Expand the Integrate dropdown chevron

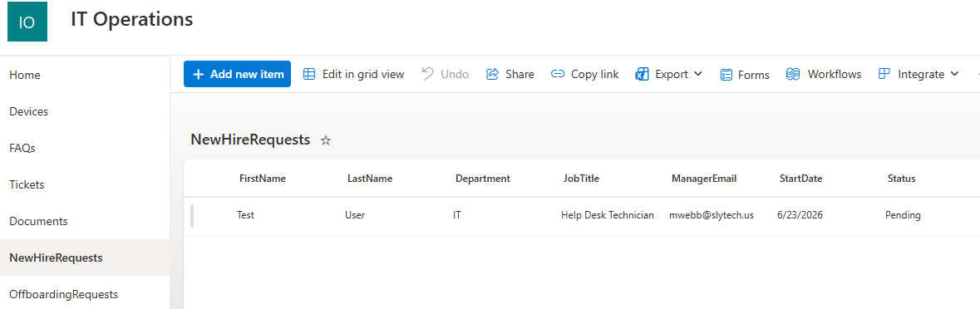pos(954,74)
